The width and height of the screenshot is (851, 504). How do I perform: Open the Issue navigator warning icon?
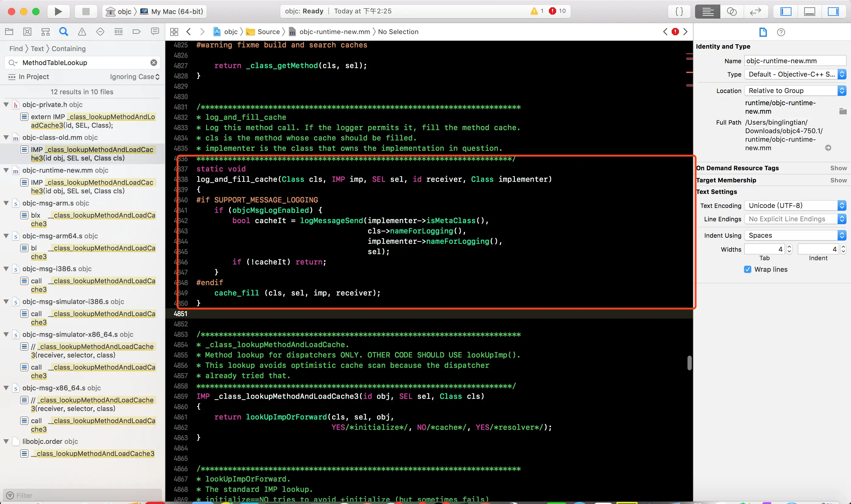(x=82, y=32)
